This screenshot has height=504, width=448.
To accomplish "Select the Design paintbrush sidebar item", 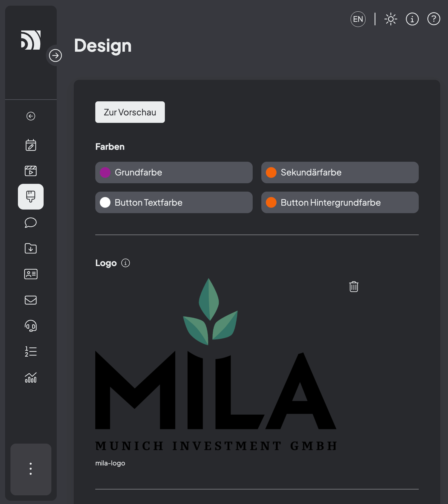I will (x=31, y=197).
